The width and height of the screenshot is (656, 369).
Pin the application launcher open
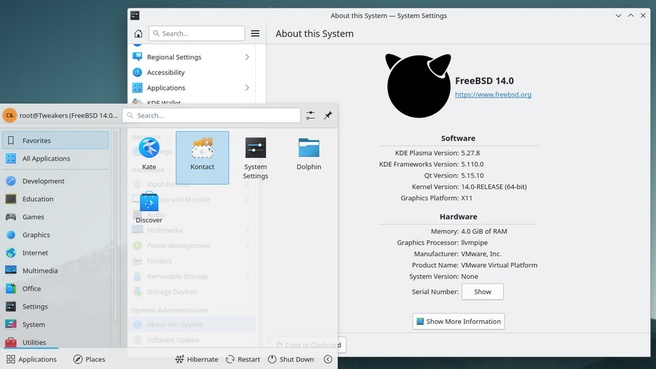(328, 115)
